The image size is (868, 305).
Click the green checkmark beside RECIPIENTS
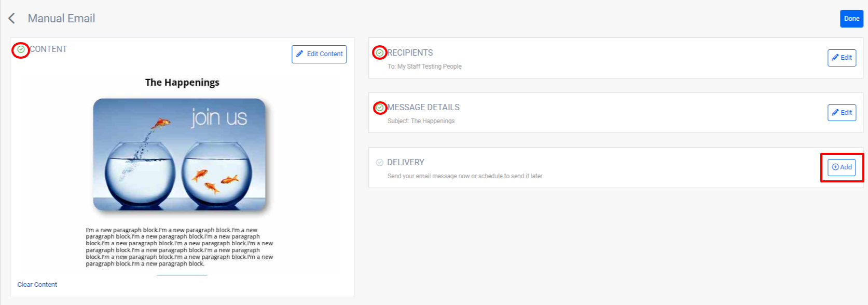[380, 53]
